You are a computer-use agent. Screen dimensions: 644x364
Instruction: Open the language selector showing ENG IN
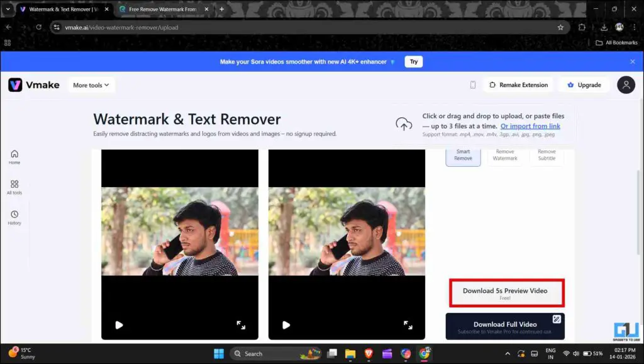click(550, 353)
